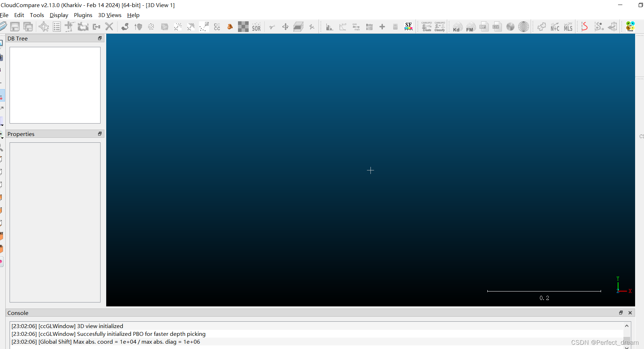Compute statistical parameters mu sigma icon

point(343,27)
